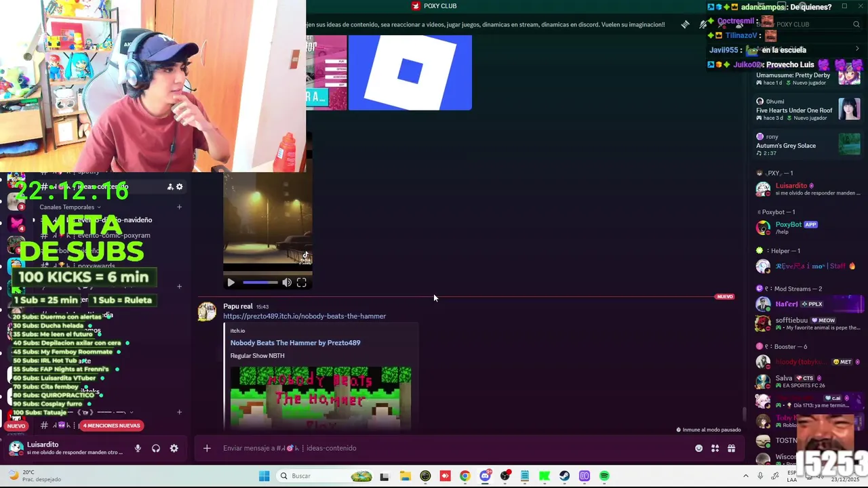868x488 pixels.
Task: Click the Nobody Beats The Hammer thumbnail
Action: [x=320, y=398]
